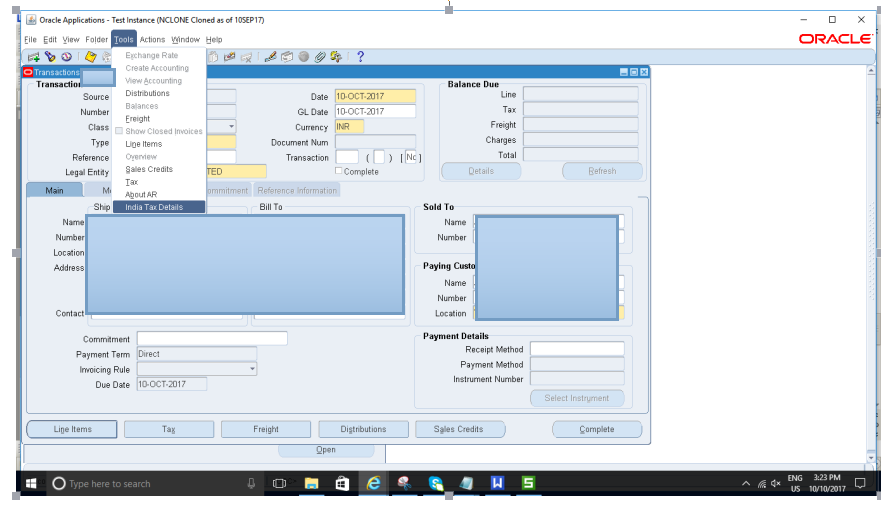Open the Action Center notifications icon
This screenshot has width=881, height=512.
(x=860, y=483)
